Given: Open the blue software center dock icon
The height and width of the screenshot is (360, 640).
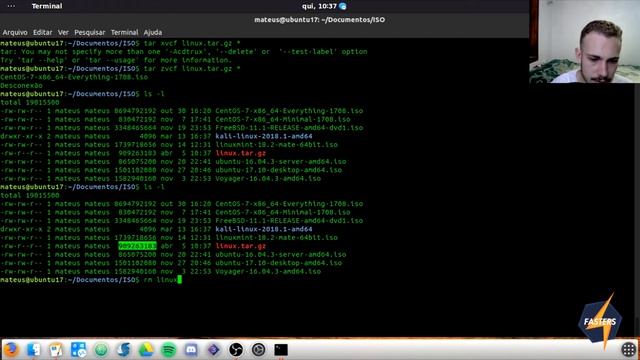Looking at the screenshot, I should pos(78,349).
